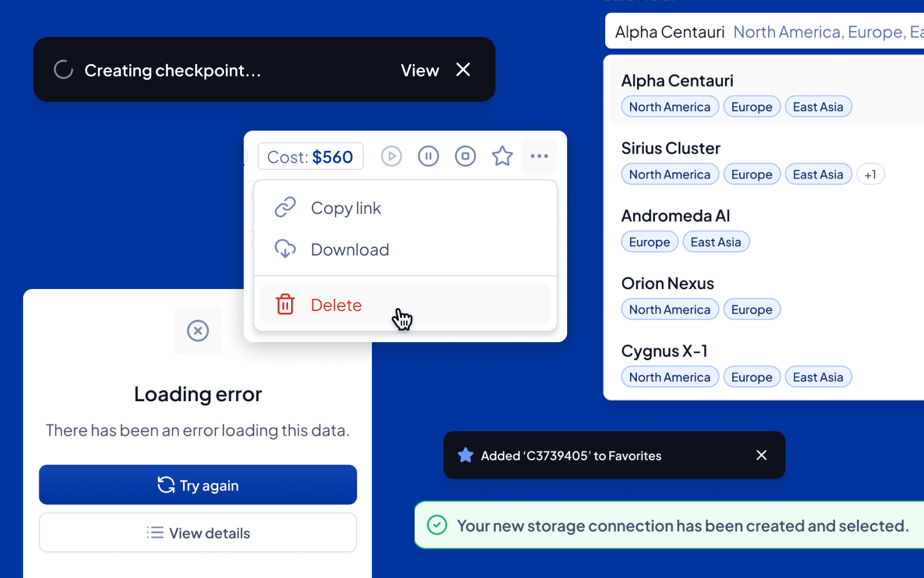
Task: Choose 'Copy link' in the context menu
Action: (x=346, y=208)
